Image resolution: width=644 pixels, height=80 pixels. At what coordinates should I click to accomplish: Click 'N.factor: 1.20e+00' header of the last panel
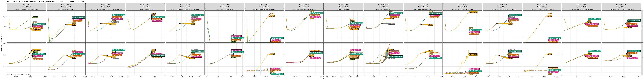621,5
